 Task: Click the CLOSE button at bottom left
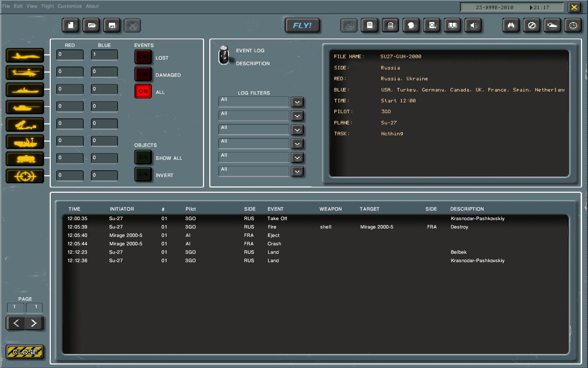click(x=24, y=352)
